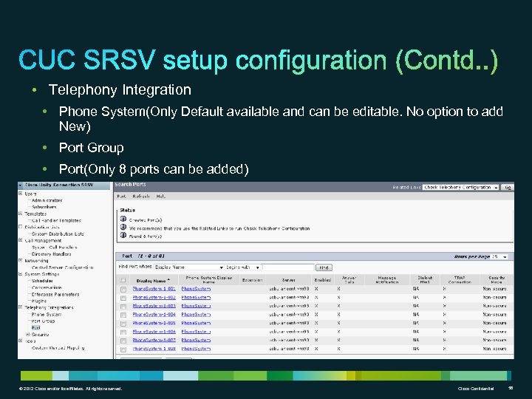
Task: Open the PhoneSystem-1-004 port link
Action: [x=154, y=315]
